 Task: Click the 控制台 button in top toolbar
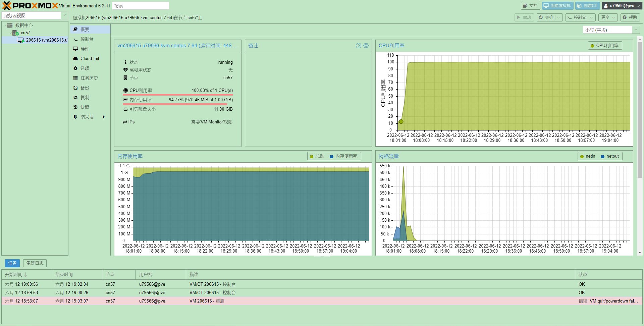577,17
